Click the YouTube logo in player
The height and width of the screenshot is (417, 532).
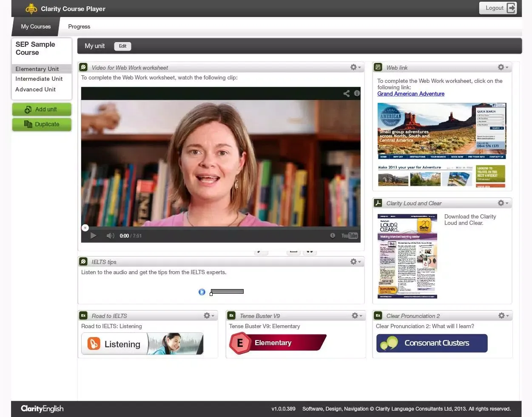click(x=349, y=236)
